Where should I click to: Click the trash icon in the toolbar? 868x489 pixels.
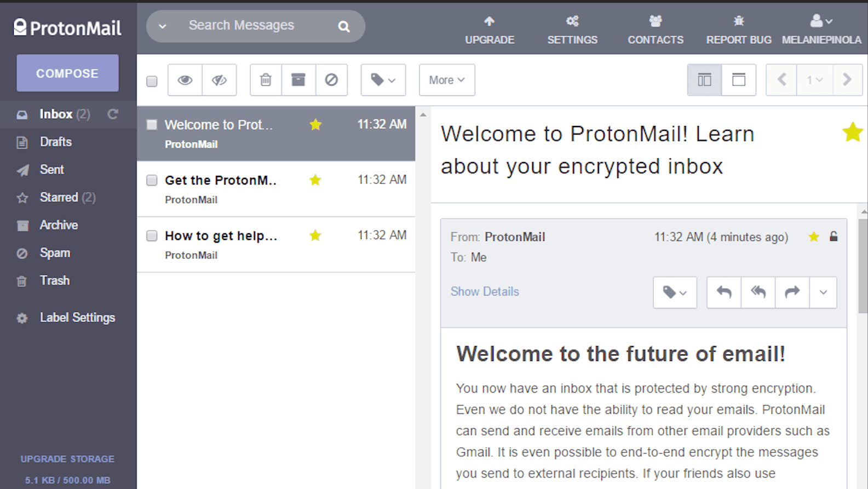pyautogui.click(x=266, y=80)
